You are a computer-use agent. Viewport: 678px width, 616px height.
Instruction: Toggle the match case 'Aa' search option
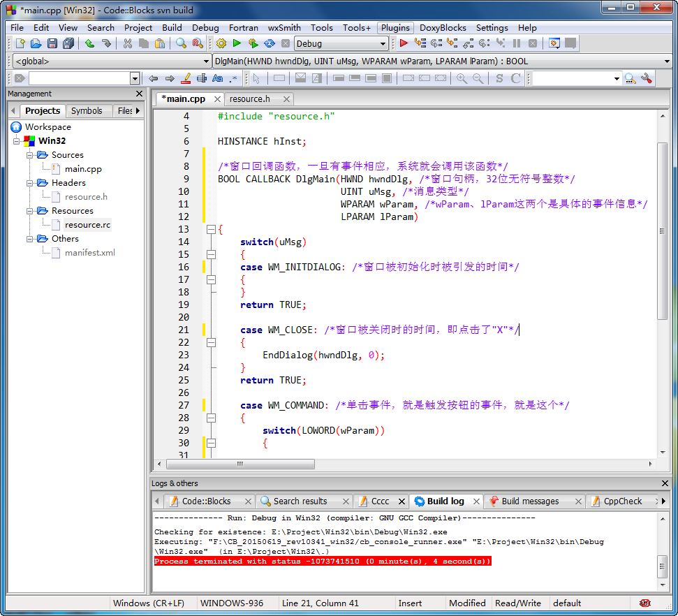(x=217, y=78)
